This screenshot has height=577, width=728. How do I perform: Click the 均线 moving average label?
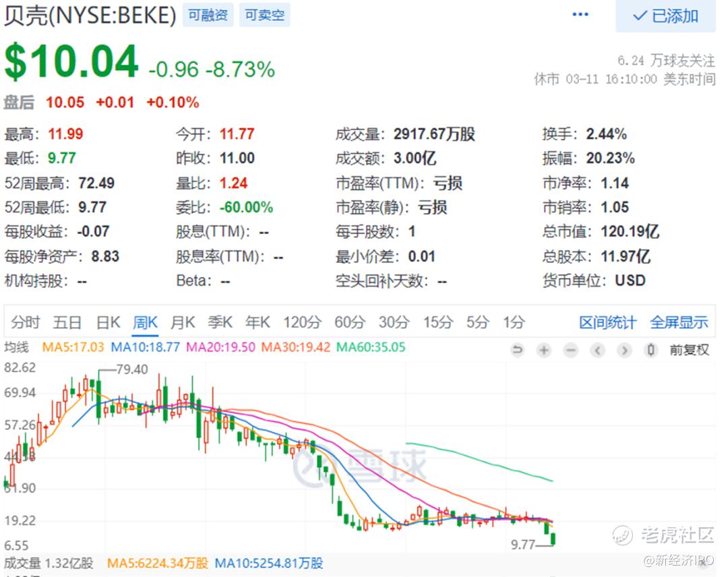[x=17, y=347]
